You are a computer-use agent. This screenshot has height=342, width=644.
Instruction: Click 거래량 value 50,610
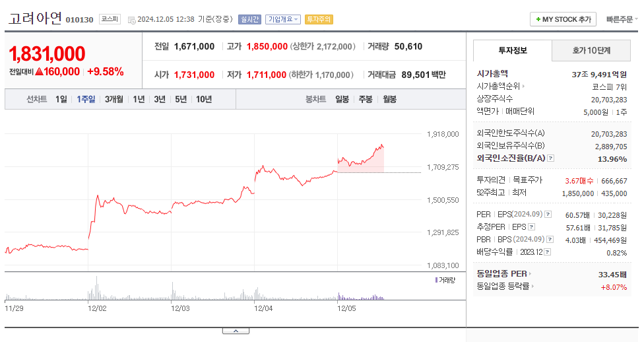(408, 46)
